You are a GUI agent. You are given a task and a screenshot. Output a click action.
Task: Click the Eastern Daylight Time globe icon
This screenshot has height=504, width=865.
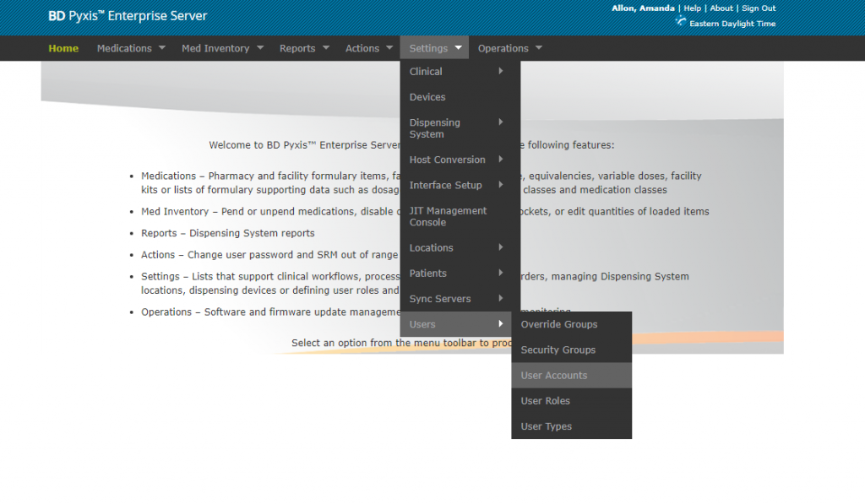(681, 22)
